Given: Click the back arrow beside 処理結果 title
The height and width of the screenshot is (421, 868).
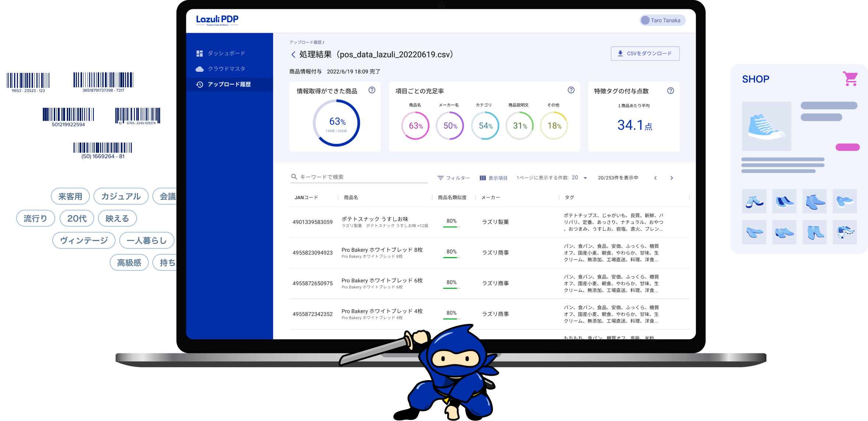Looking at the screenshot, I should coord(293,55).
